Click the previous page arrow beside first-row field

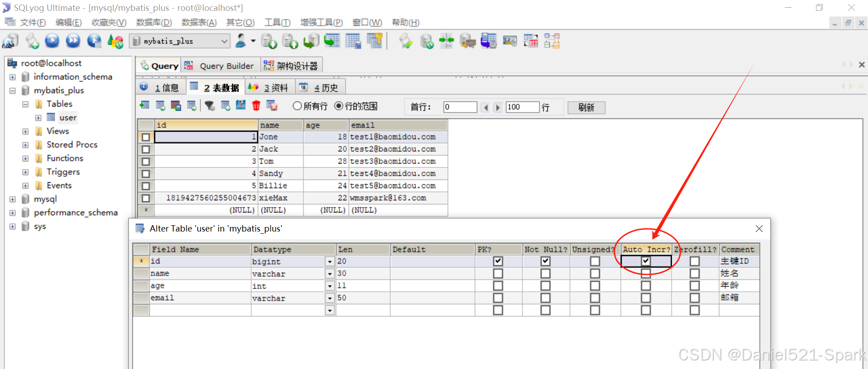486,107
